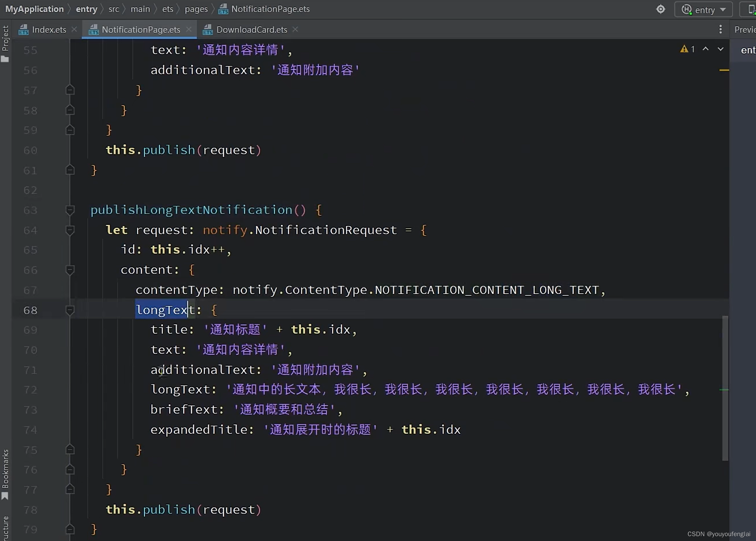Click line number 63 in gutter
The image size is (756, 541).
[x=30, y=210]
